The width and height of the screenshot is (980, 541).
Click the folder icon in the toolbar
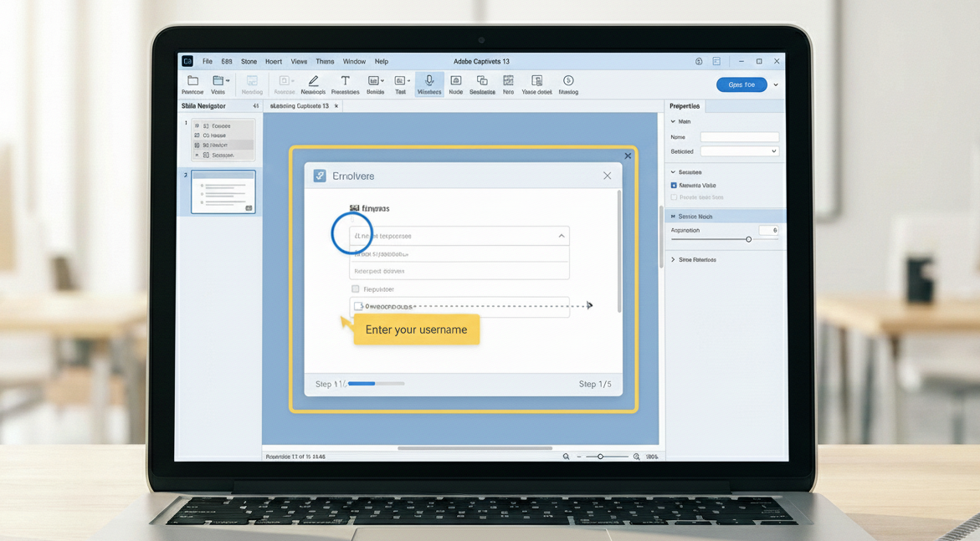[x=192, y=81]
